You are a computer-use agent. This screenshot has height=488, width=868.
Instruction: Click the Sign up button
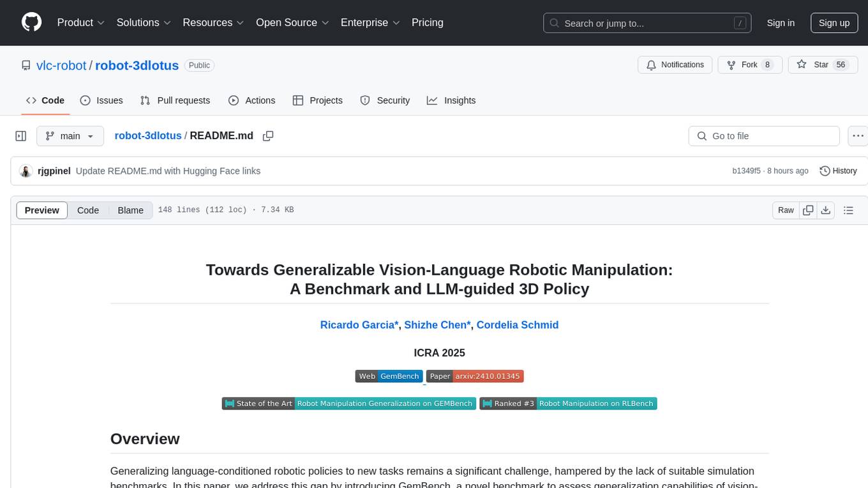point(834,23)
